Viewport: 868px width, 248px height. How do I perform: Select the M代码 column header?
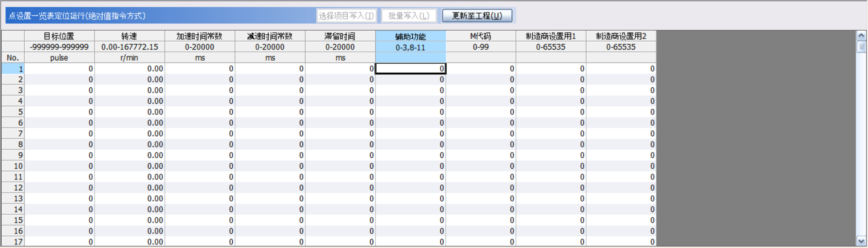(x=480, y=36)
